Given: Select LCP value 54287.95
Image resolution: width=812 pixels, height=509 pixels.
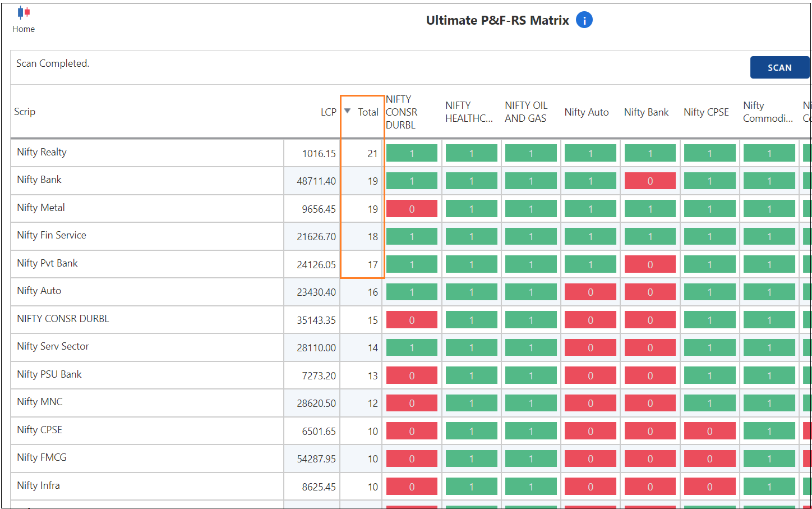Looking at the screenshot, I should (316, 459).
